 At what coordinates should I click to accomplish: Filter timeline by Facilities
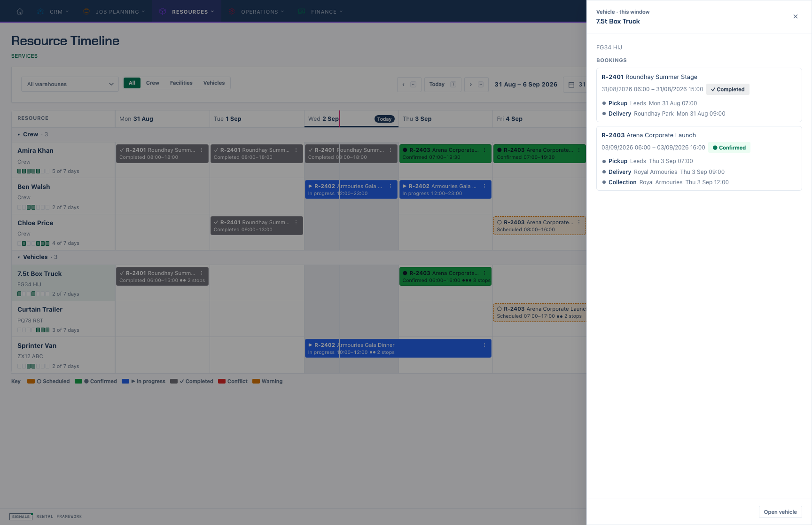coord(181,83)
